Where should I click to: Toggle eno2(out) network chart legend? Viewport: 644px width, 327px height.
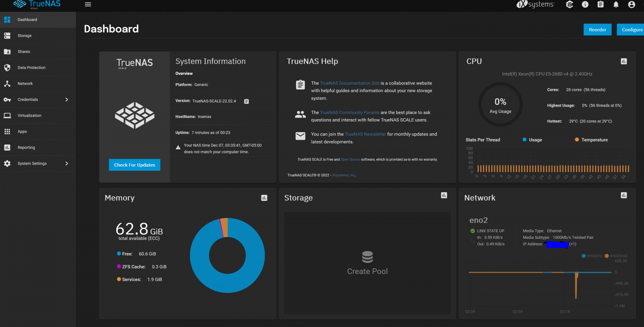(616, 256)
